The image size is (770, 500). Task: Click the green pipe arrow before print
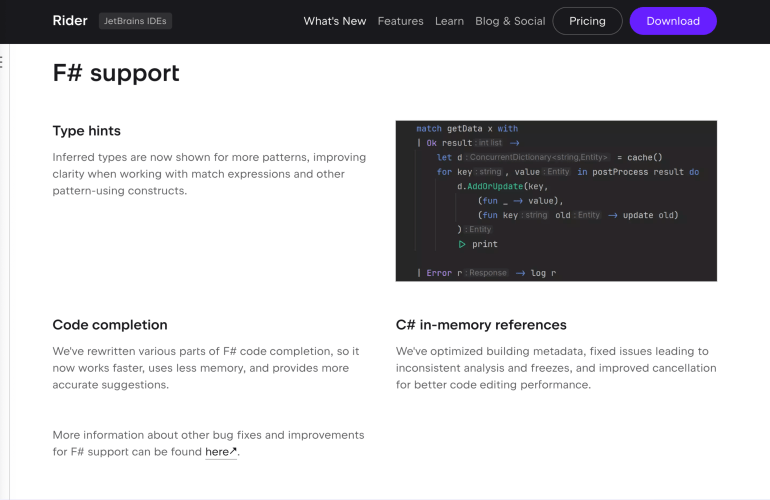pyautogui.click(x=462, y=244)
